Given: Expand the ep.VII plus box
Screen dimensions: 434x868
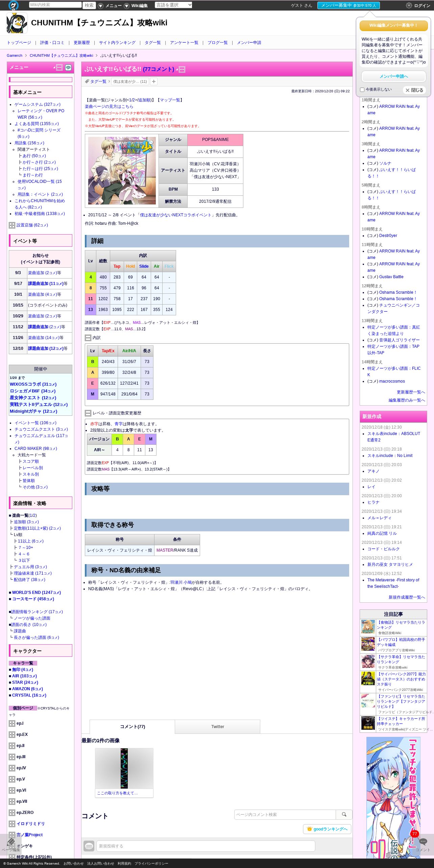Looking at the screenshot, I should tap(12, 802).
